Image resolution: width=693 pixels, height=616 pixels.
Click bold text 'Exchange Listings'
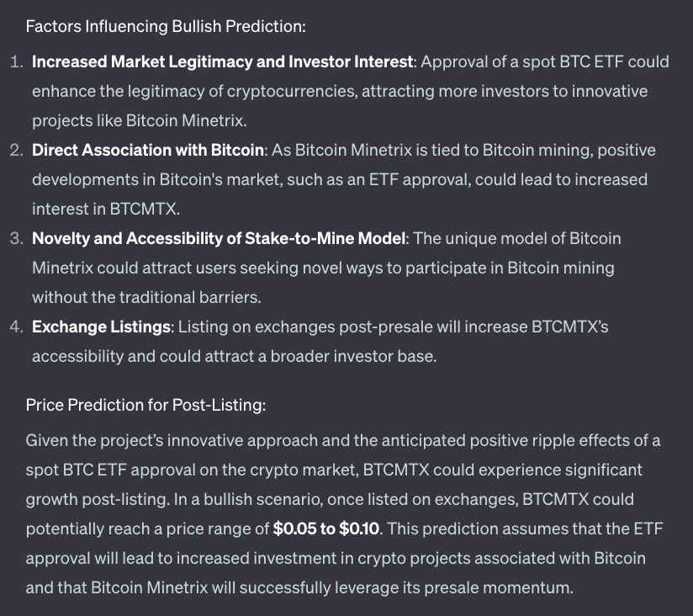point(101,327)
